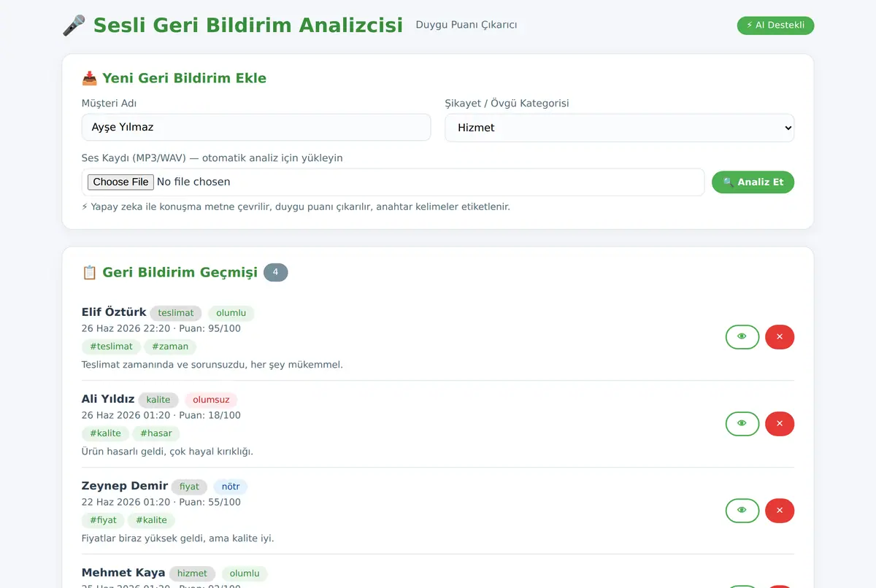Click the #zaman keyword tag

point(170,347)
